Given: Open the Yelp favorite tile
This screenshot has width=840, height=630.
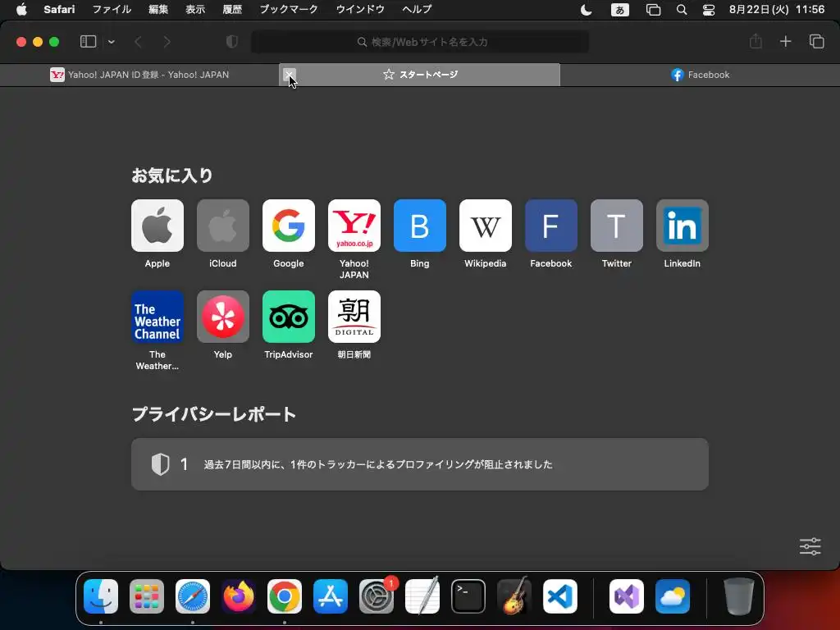Looking at the screenshot, I should [223, 317].
